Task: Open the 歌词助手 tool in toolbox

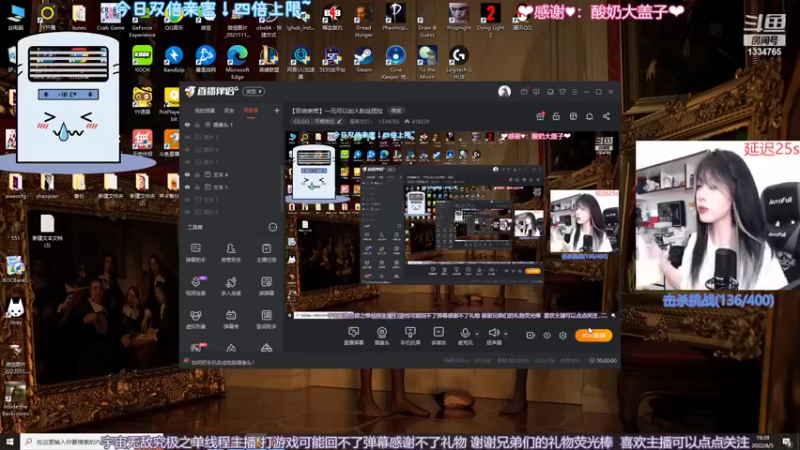Action: pyautogui.click(x=266, y=319)
